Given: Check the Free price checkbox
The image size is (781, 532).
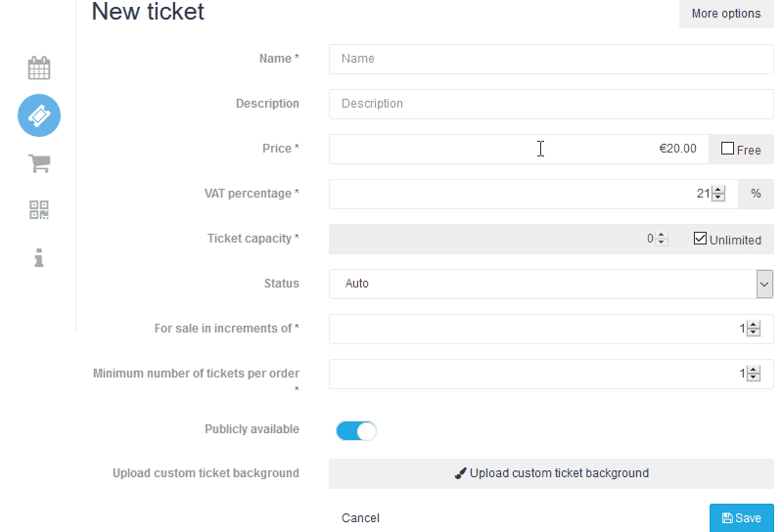Looking at the screenshot, I should click(727, 149).
